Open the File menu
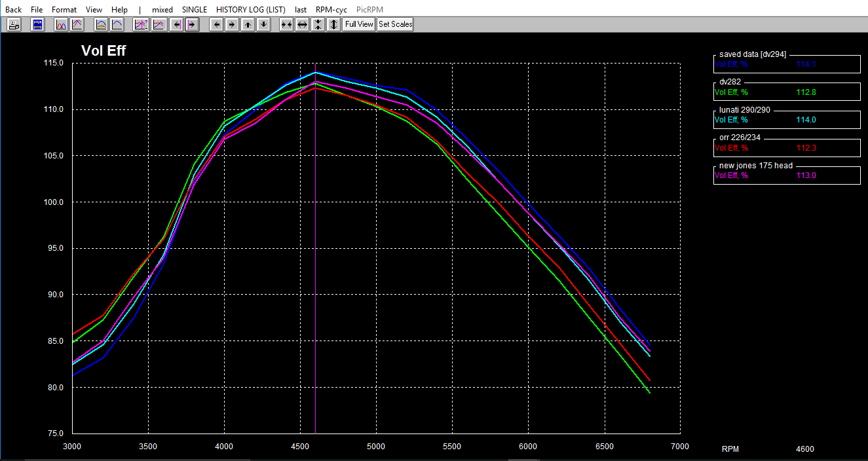Screen dimensions: 868x461 coord(37,10)
